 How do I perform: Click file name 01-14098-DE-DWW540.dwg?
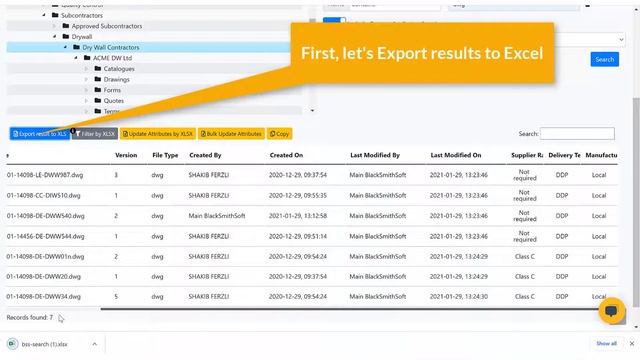[46, 216]
